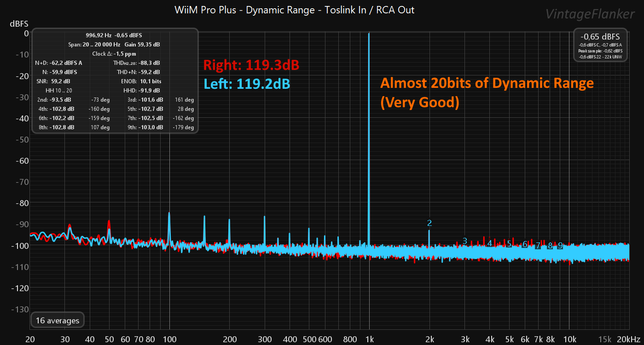Click the 9th harmonic -103,0 dB value
Image resolution: width=644 pixels, height=345 pixels.
tap(151, 127)
